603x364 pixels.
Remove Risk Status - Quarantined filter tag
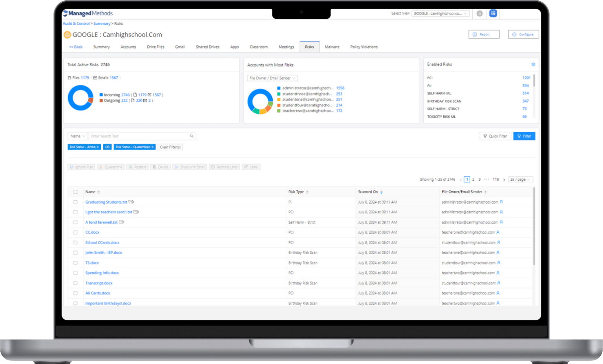(152, 147)
